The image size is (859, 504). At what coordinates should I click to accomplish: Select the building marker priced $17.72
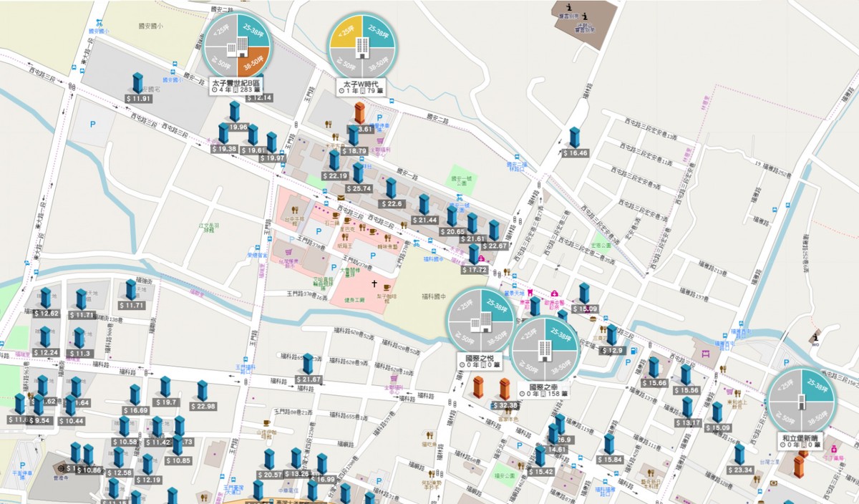tap(474, 255)
